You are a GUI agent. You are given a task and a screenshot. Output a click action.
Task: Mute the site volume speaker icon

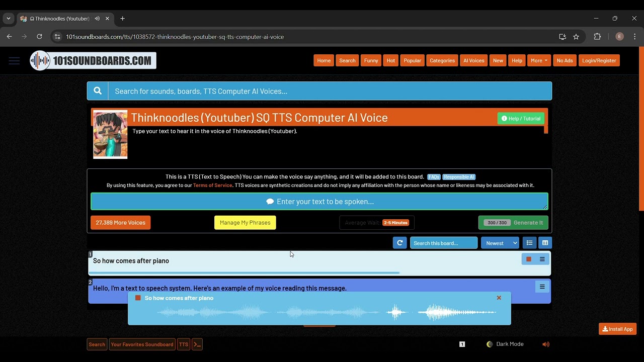(x=546, y=344)
